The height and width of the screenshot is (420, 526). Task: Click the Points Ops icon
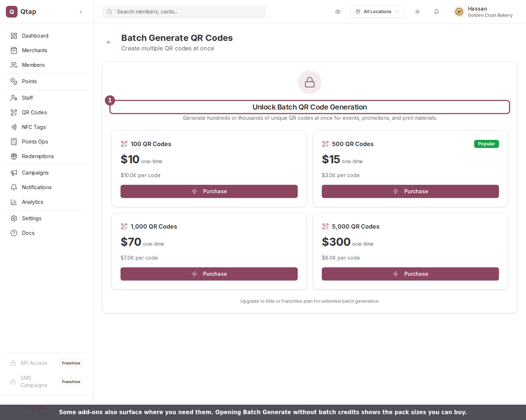tap(14, 142)
